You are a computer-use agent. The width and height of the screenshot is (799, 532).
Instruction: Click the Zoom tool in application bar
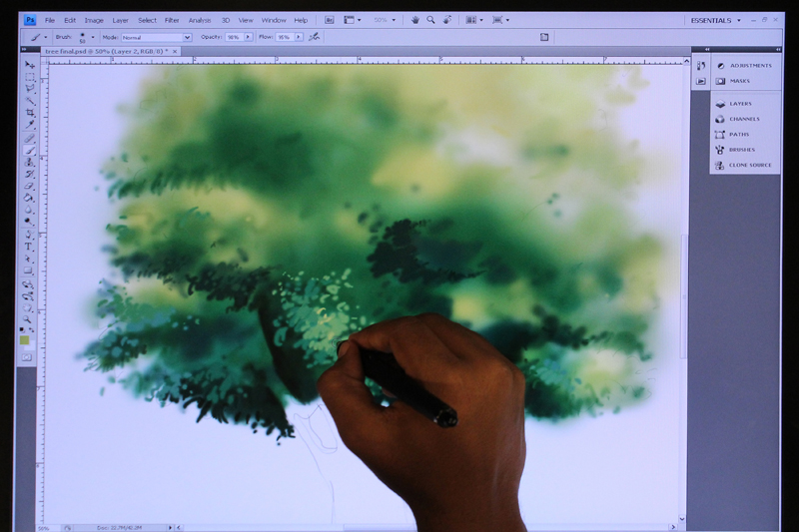[431, 20]
